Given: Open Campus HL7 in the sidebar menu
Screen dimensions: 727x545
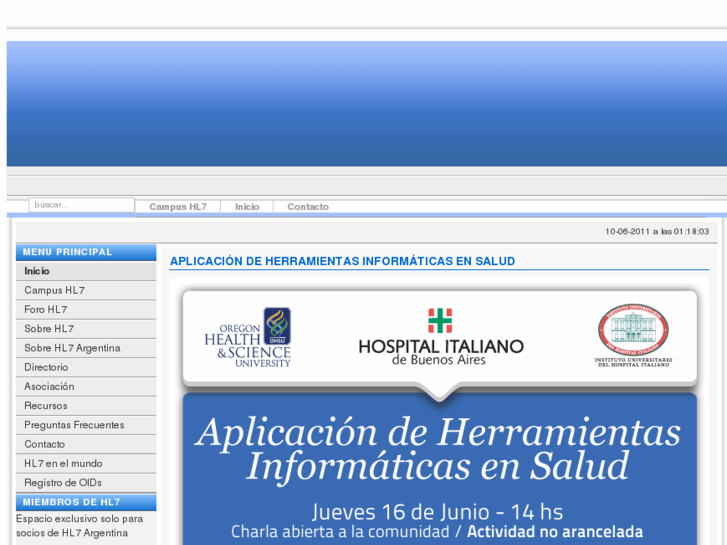Looking at the screenshot, I should pos(86,290).
